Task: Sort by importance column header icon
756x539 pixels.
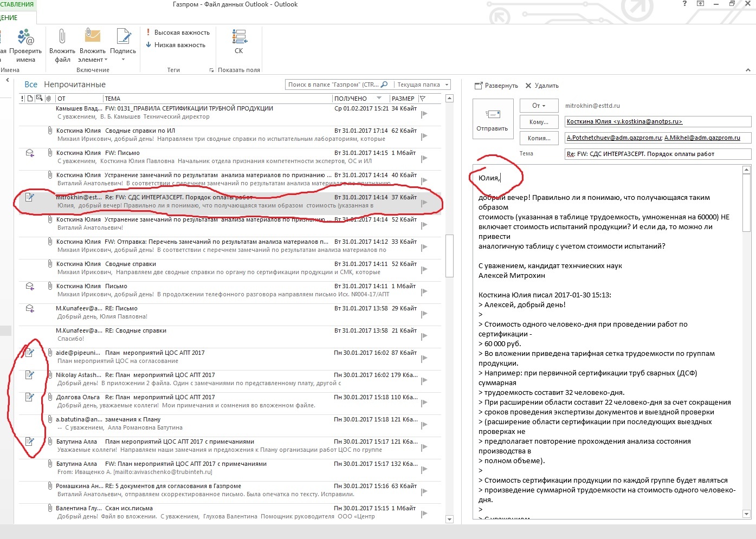Action: coord(22,99)
